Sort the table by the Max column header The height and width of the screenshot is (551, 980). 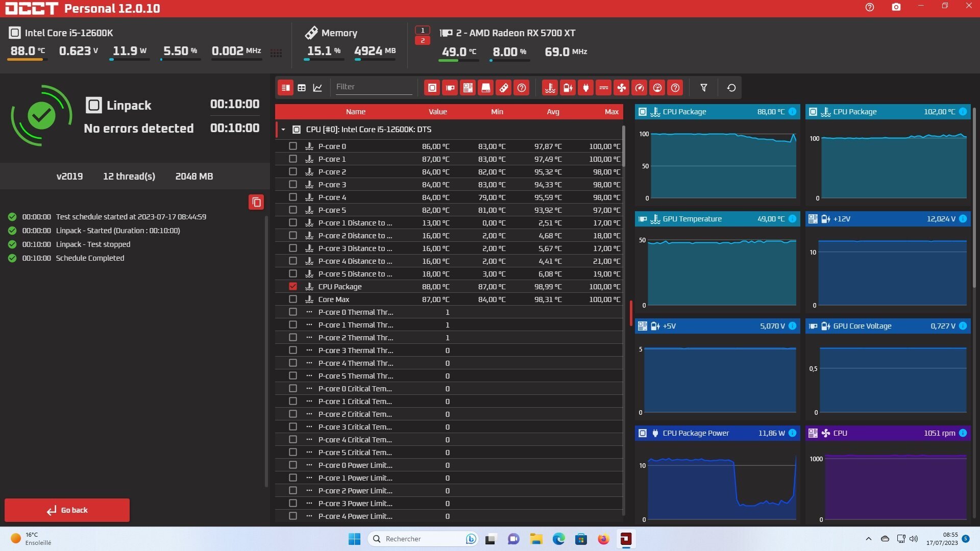tap(611, 112)
